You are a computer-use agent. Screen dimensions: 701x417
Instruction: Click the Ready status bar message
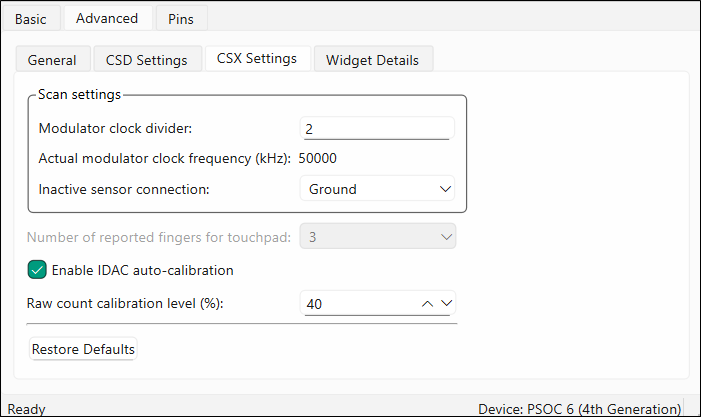pyautogui.click(x=26, y=408)
